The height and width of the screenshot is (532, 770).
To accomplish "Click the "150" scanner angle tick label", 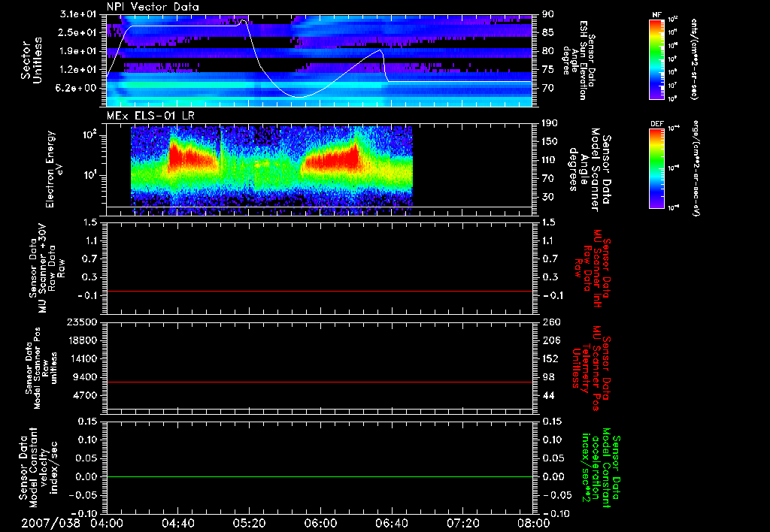I will point(550,142).
